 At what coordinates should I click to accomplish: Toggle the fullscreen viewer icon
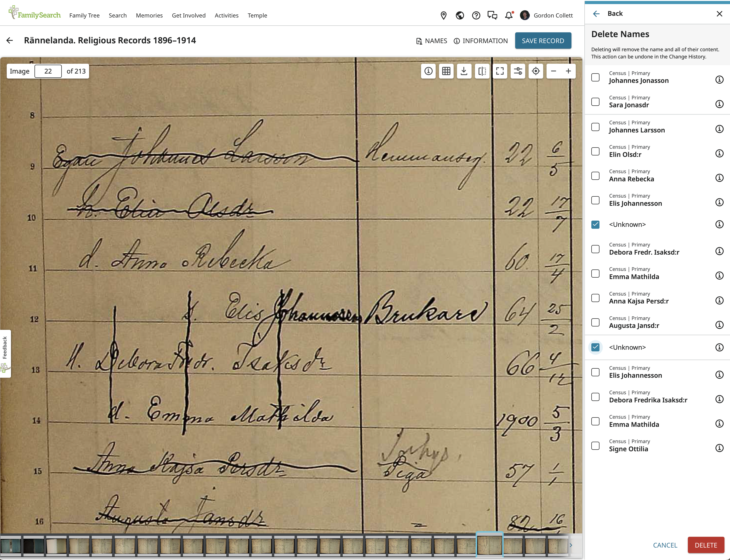click(x=500, y=71)
